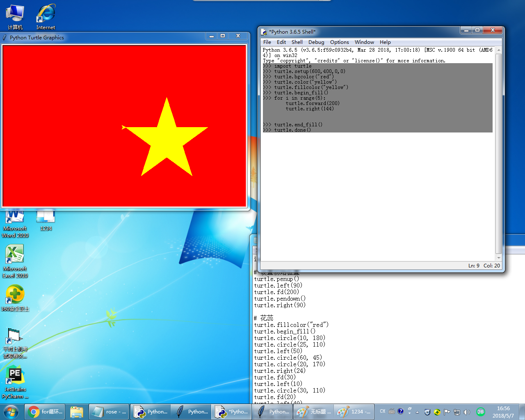Click the blue help question mark tray icon

pyautogui.click(x=401, y=411)
